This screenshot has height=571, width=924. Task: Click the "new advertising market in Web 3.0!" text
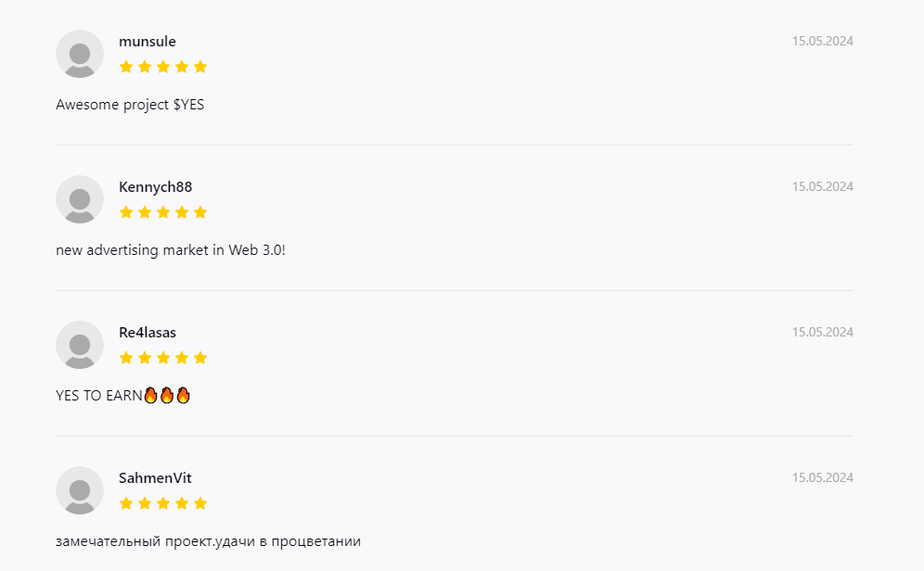coord(171,250)
